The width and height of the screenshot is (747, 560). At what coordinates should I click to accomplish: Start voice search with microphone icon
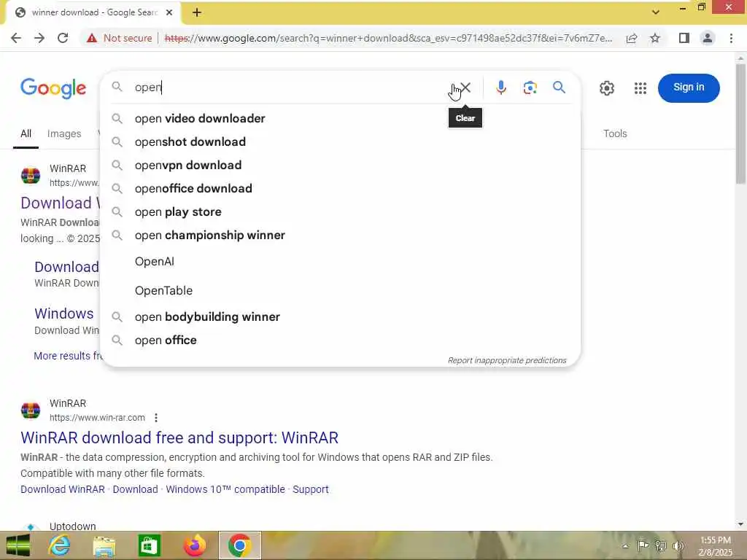point(500,87)
